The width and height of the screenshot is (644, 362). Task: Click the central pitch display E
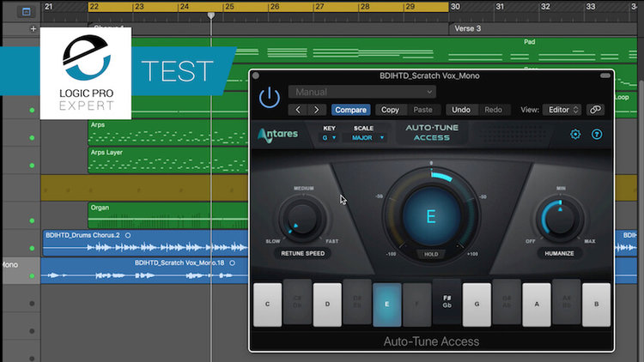click(431, 216)
